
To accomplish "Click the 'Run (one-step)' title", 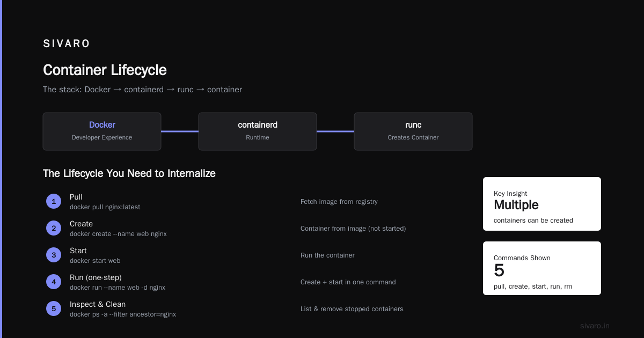I will [x=96, y=277].
